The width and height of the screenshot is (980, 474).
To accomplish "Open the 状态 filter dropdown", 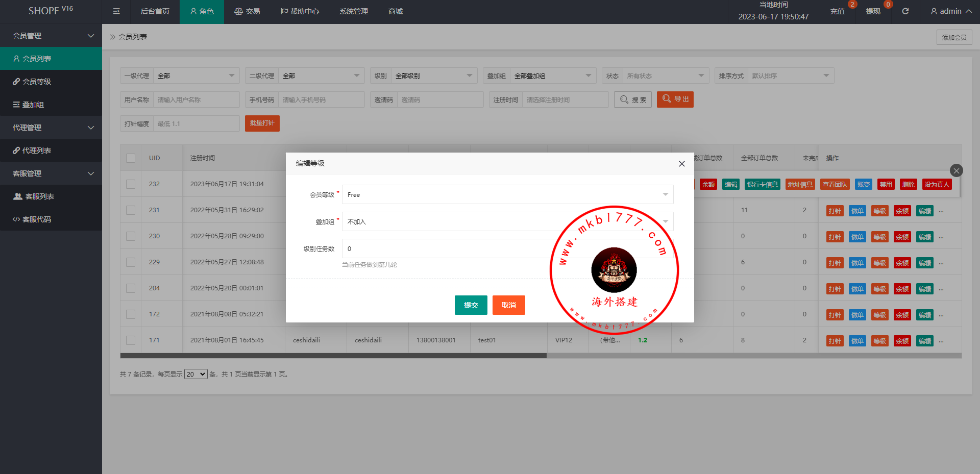I will (666, 76).
